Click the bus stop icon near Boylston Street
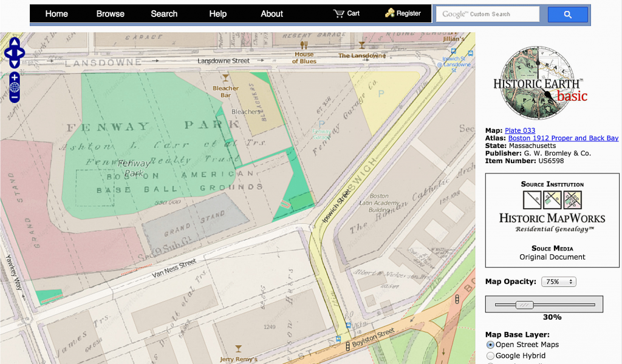Screen dimensions: 622x364 (338, 339)
